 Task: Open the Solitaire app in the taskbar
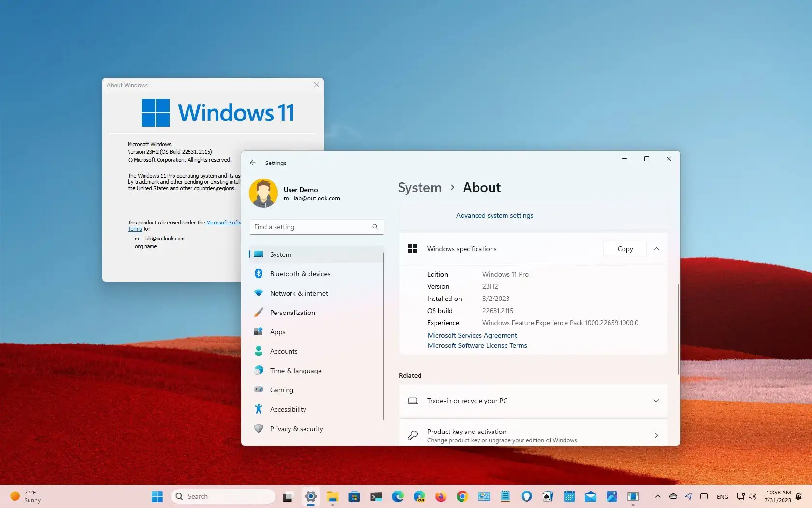(x=548, y=496)
